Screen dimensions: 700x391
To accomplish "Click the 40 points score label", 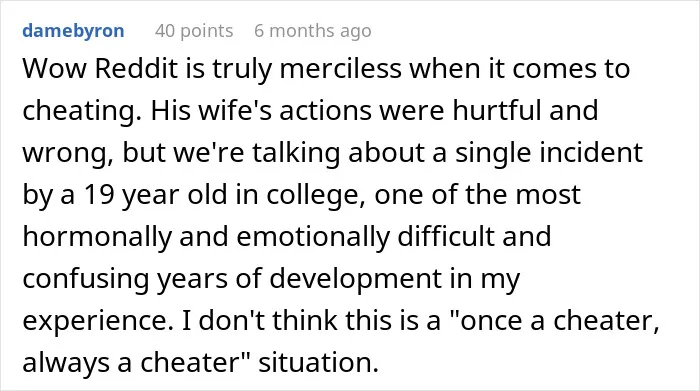I will [194, 31].
